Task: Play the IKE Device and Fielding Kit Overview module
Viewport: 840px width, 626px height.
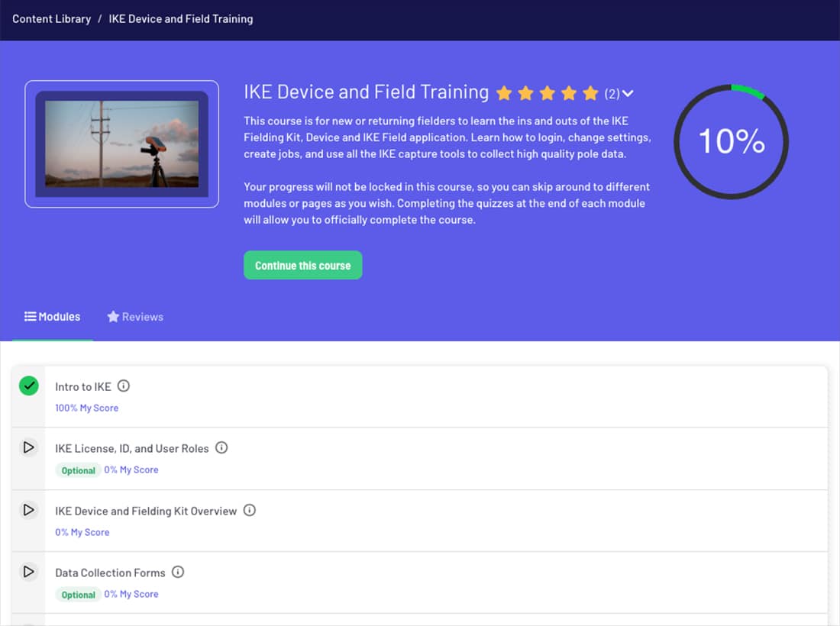Action: 29,510
